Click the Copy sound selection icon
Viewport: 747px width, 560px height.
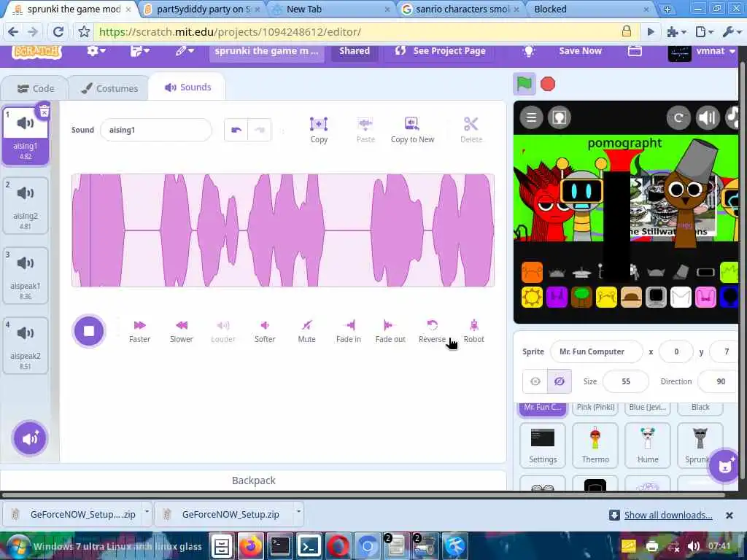tap(319, 130)
